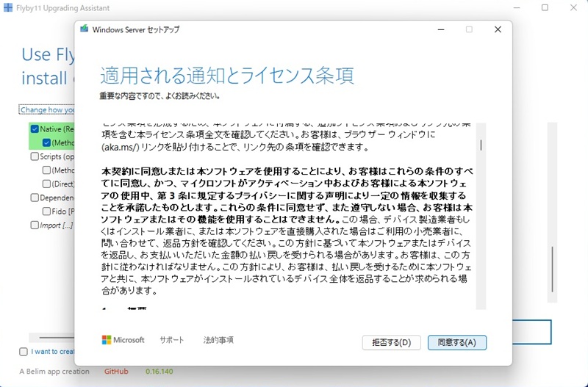Open the 'Change how you' link
588x387 pixels.
click(48, 110)
